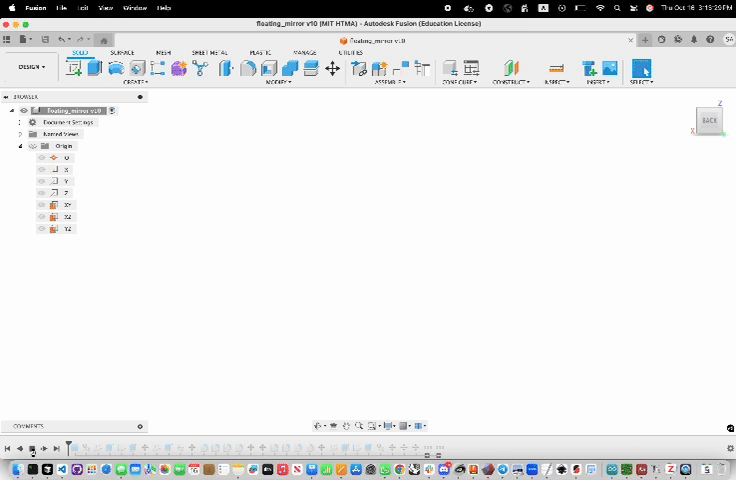Open the Construct dropdown menu
Viewport: 736px width, 480px height.
(511, 82)
